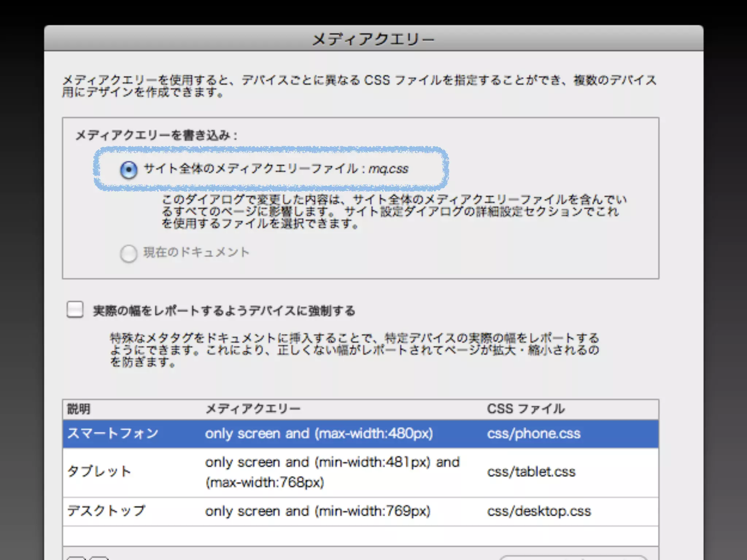Choose the 現在のドキュメント radio option
Image resolution: width=747 pixels, height=560 pixels.
[129, 253]
